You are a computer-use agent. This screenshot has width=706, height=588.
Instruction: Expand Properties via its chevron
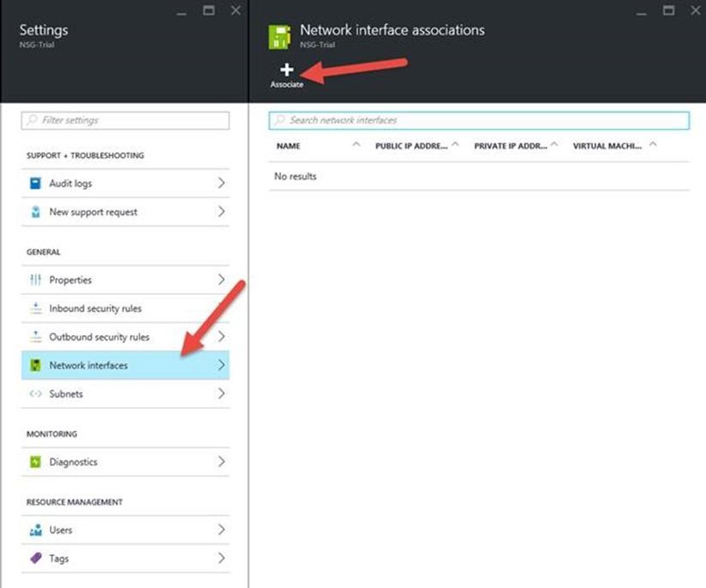point(221,279)
